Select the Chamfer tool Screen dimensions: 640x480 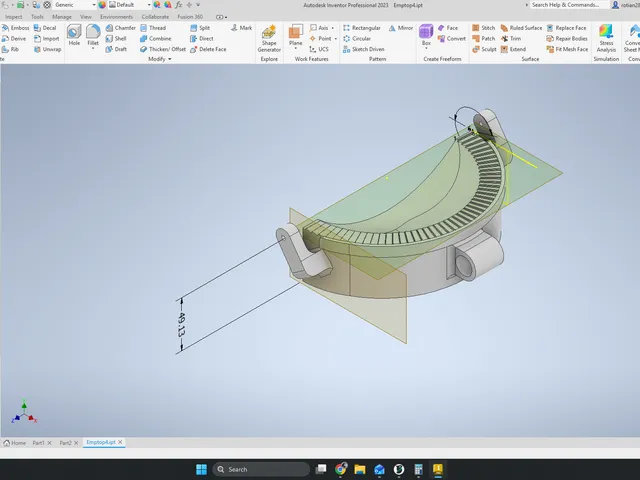coord(120,28)
